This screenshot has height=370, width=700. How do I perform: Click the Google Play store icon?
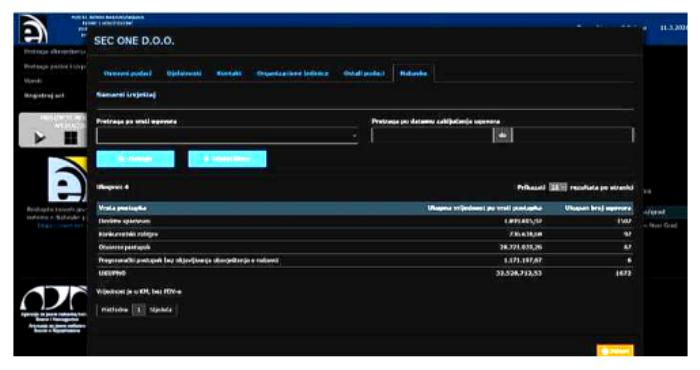pyautogui.click(x=40, y=137)
